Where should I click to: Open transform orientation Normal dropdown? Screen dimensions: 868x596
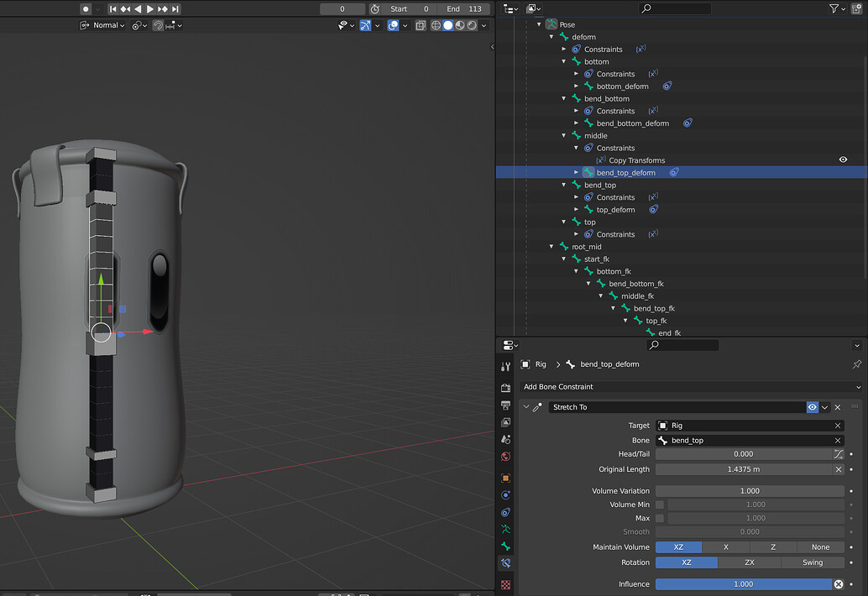pyautogui.click(x=102, y=25)
